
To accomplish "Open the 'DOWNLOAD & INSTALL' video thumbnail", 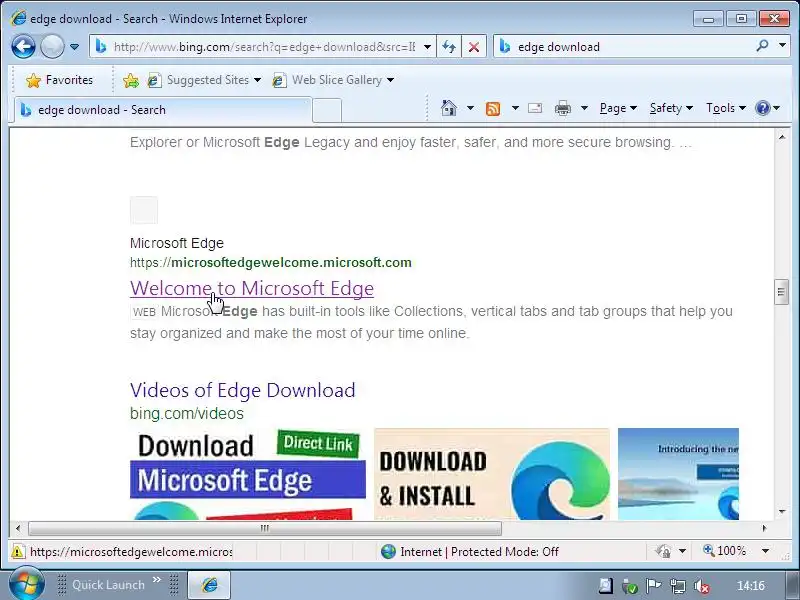I will (492, 474).
